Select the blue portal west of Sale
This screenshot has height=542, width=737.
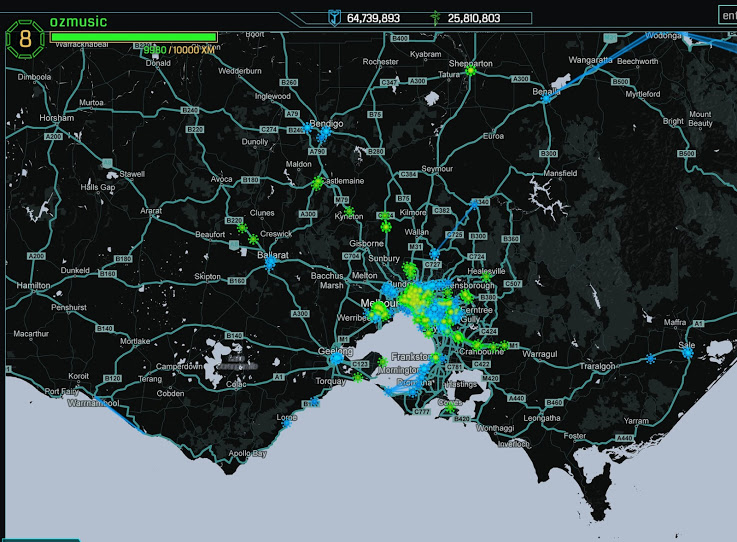[x=651, y=359]
